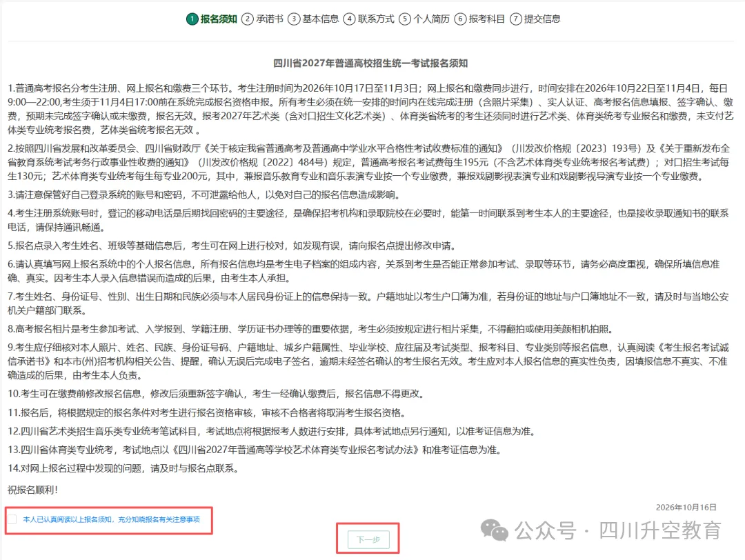
Task: Select step 1 报名须知 tab
Action: pyautogui.click(x=212, y=19)
